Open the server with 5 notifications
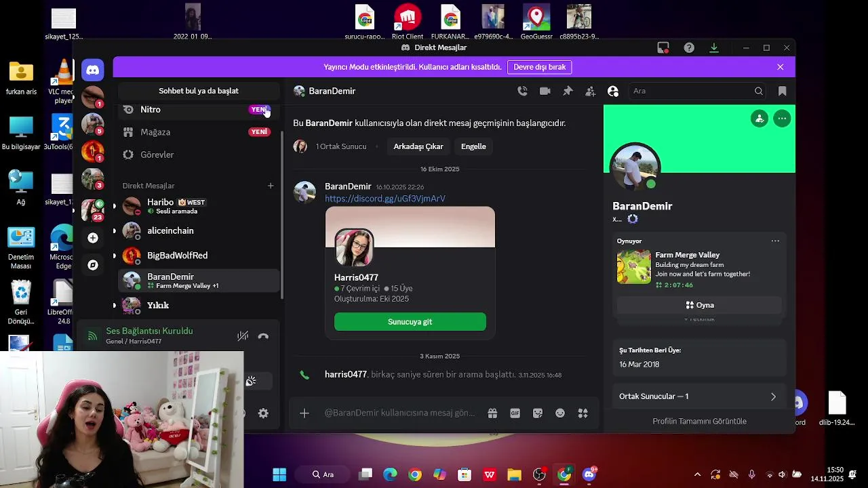868x488 pixels. (x=93, y=124)
